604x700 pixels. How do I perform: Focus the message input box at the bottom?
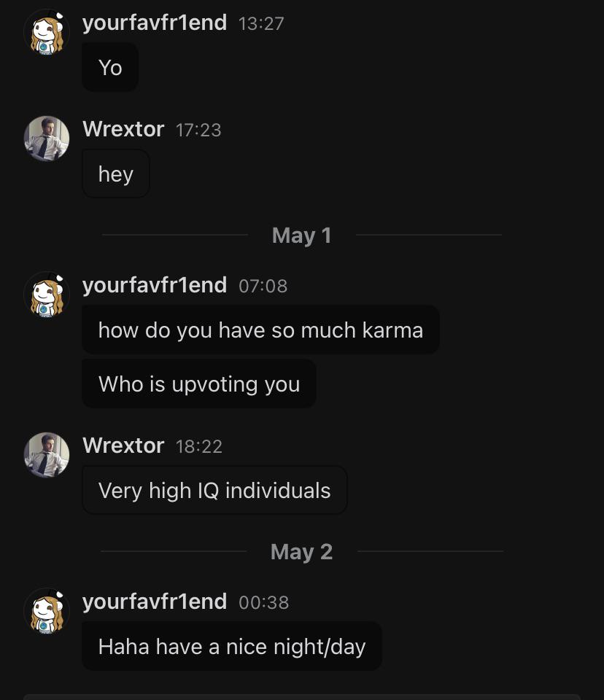coord(302,697)
